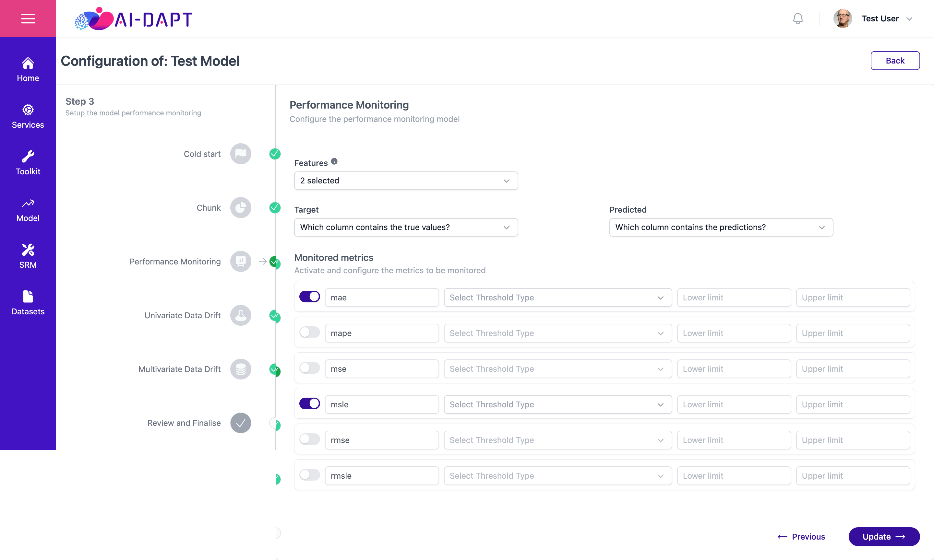Select the Review and Finalise step icon
The width and height of the screenshot is (934, 560).
click(241, 423)
